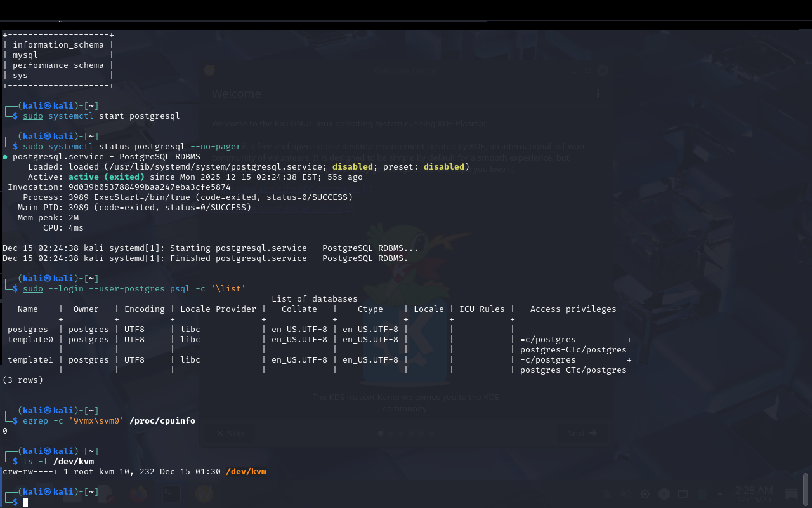Image resolution: width=812 pixels, height=508 pixels.
Task: Click the display icon in system tray
Action: pos(683,494)
